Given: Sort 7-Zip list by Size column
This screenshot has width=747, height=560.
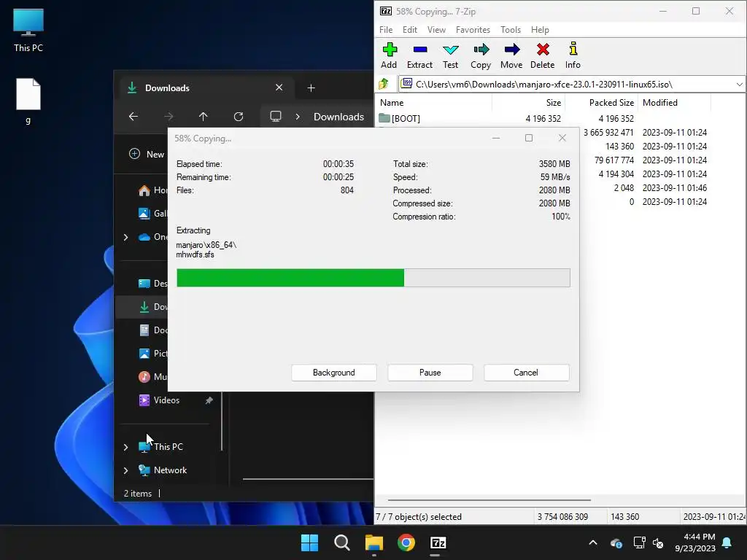Looking at the screenshot, I should [528, 102].
